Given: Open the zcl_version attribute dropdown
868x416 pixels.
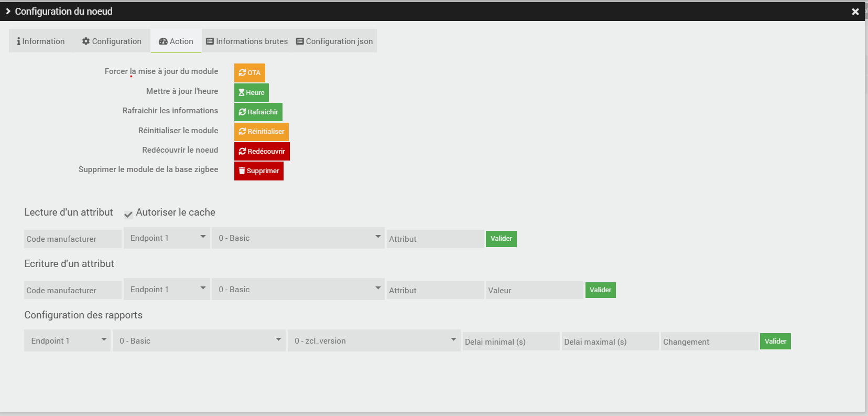Looking at the screenshot, I should pos(374,341).
